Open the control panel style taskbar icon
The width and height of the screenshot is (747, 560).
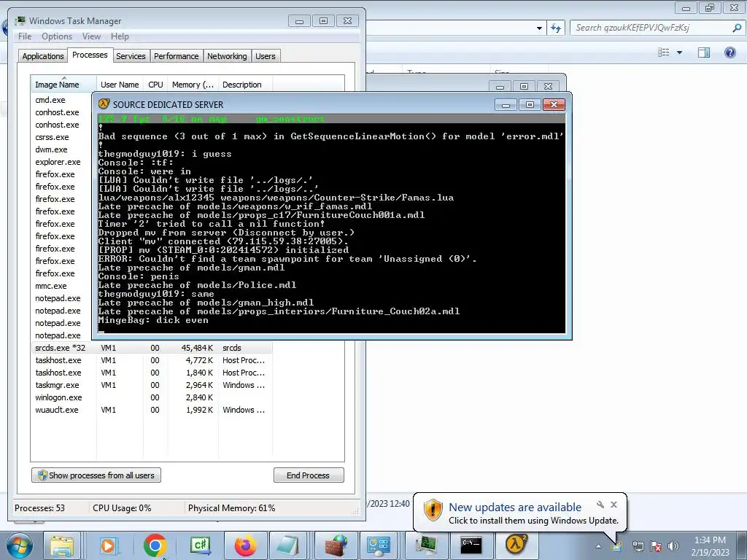click(x=379, y=545)
